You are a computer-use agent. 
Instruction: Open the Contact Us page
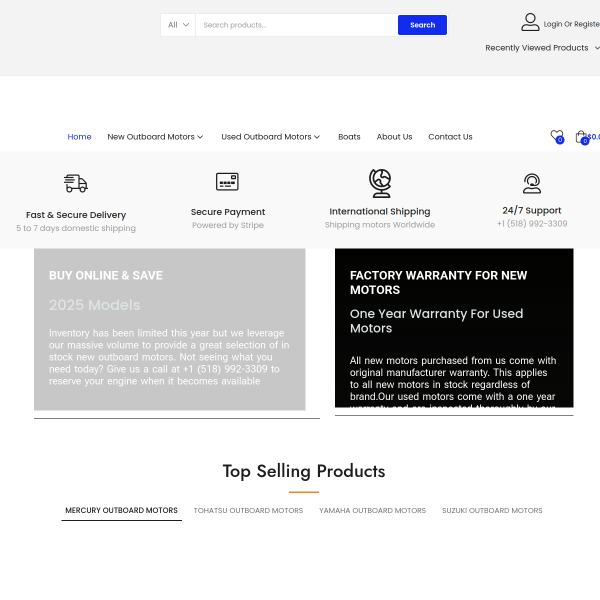(x=450, y=137)
